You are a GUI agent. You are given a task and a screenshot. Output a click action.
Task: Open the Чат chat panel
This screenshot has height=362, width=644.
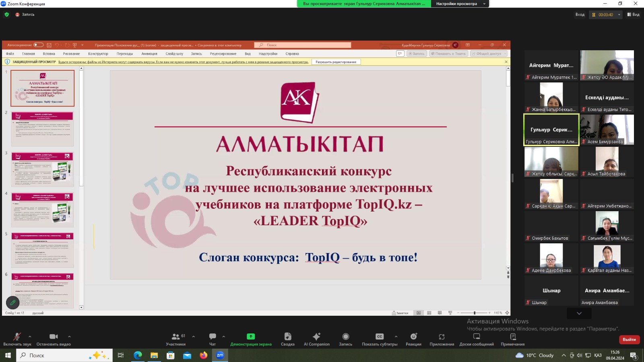[x=213, y=339]
